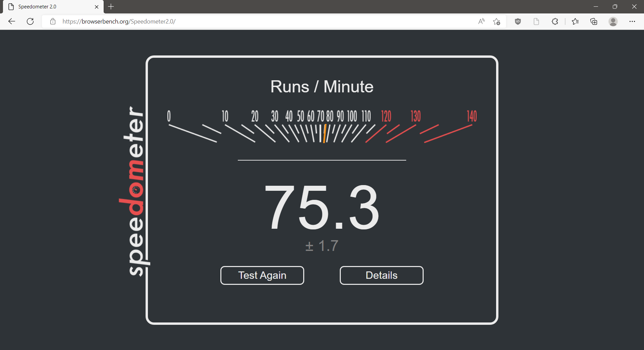View site information lock icon
The image size is (644, 350).
[53, 21]
